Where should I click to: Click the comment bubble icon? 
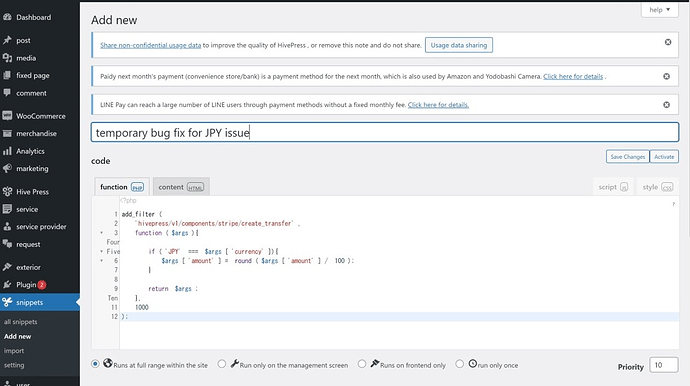(7, 93)
